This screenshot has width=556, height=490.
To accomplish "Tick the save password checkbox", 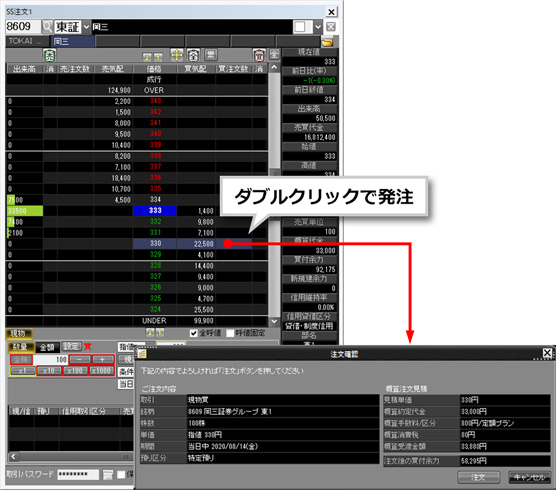I will point(121,474).
